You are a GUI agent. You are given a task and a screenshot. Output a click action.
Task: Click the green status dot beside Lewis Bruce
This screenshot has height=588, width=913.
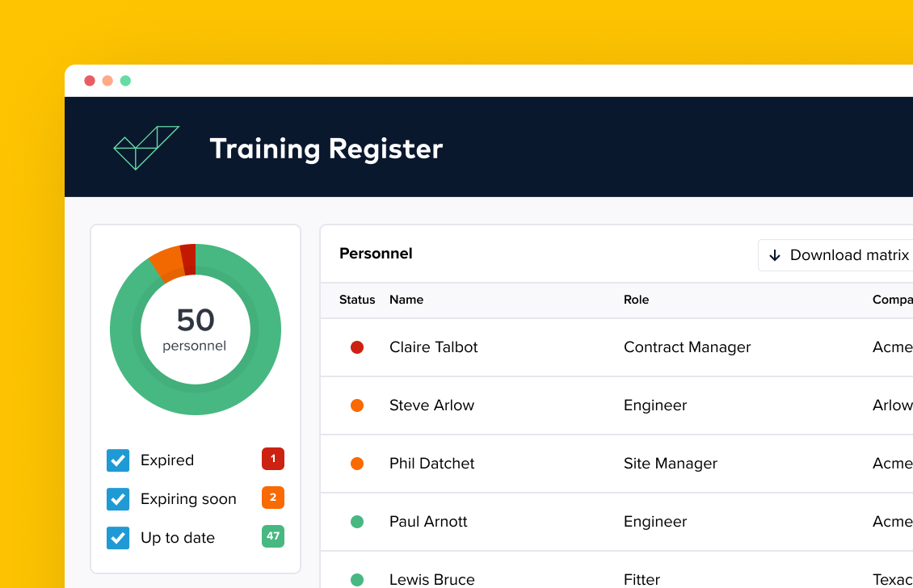[357, 578]
